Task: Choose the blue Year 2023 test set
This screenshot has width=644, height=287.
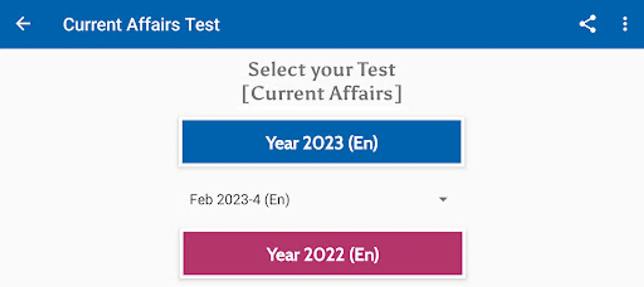Action: pyautogui.click(x=322, y=142)
